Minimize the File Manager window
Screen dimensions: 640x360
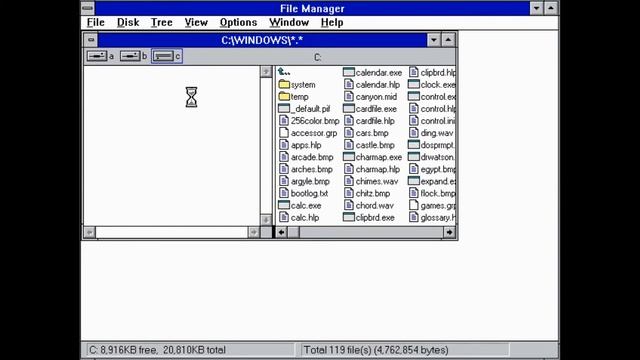tap(536, 8)
